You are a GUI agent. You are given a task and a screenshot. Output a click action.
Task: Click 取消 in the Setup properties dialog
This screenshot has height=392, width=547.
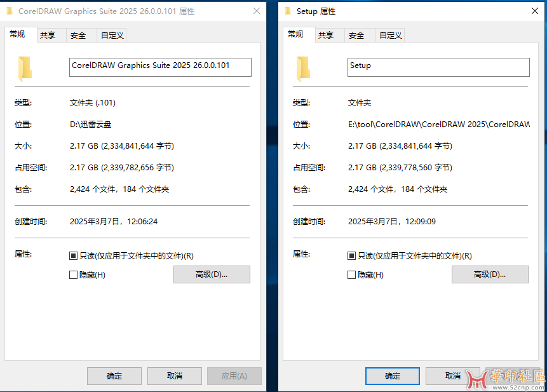click(x=453, y=376)
